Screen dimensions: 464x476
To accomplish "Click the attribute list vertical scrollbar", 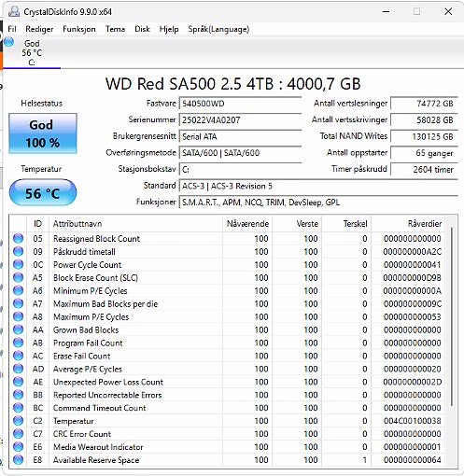I will point(452,316).
